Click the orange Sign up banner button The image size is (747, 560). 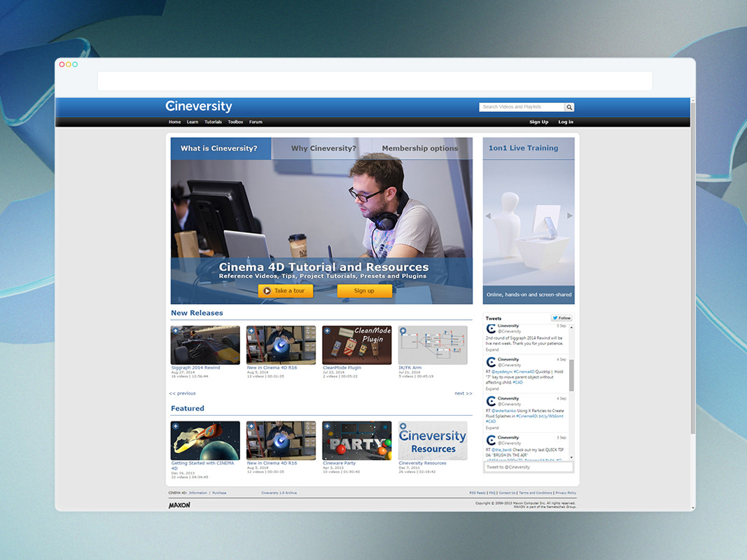(x=365, y=291)
